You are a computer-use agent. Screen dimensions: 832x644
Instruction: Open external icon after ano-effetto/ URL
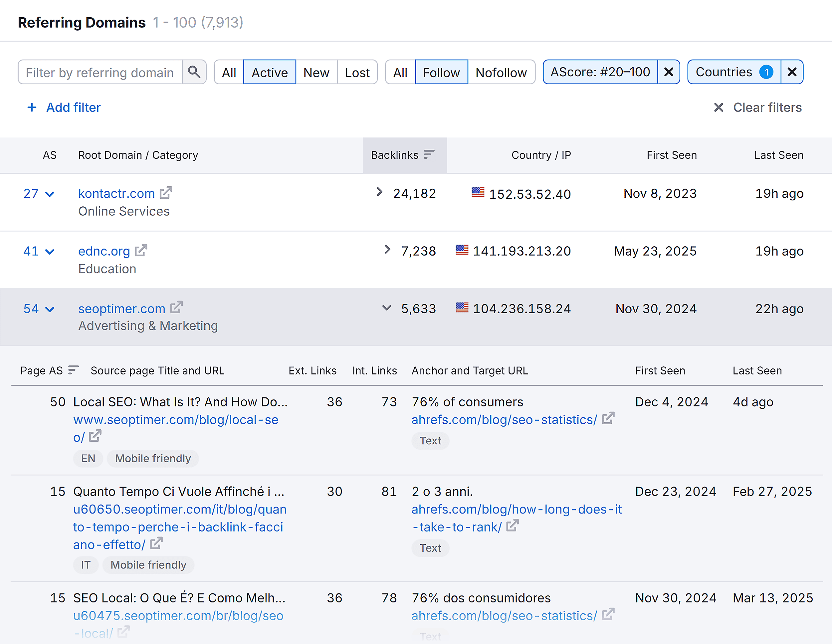(x=156, y=543)
